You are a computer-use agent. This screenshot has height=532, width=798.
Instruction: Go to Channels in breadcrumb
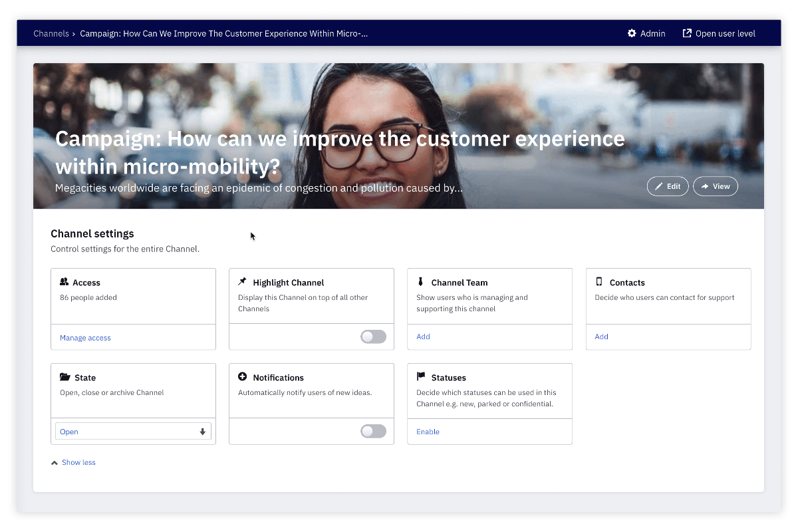(x=51, y=33)
